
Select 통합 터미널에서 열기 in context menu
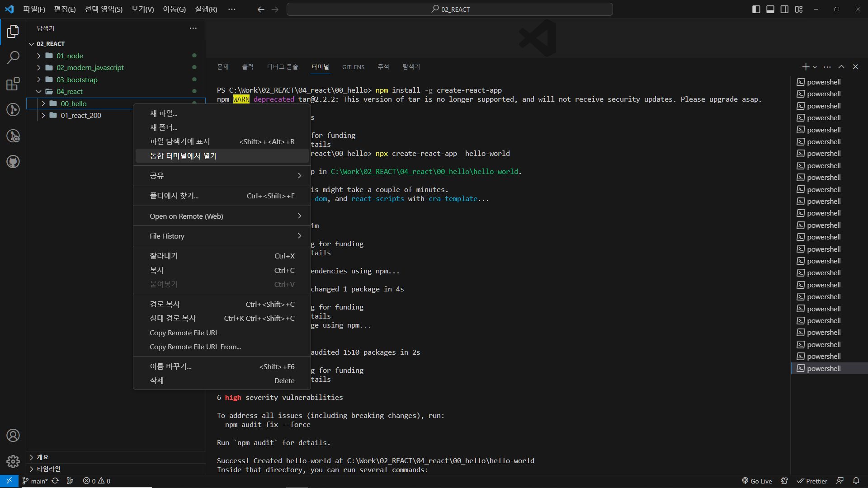pos(183,156)
